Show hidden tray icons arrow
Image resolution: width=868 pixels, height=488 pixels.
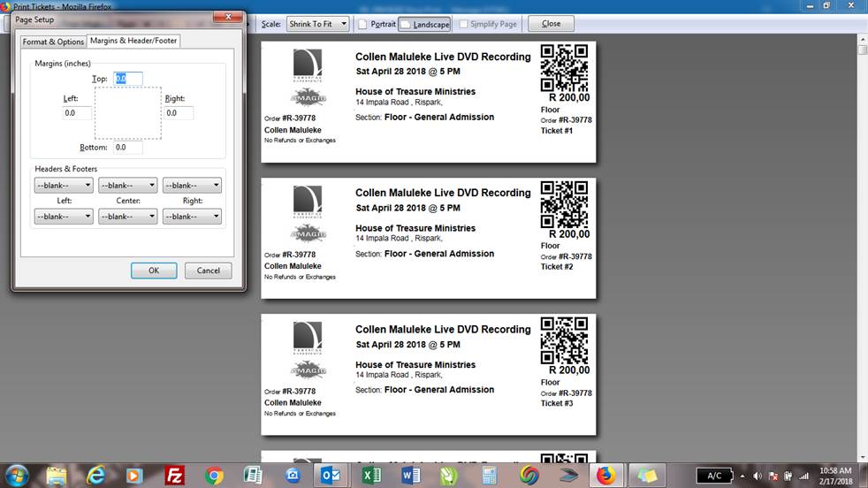coord(742,476)
